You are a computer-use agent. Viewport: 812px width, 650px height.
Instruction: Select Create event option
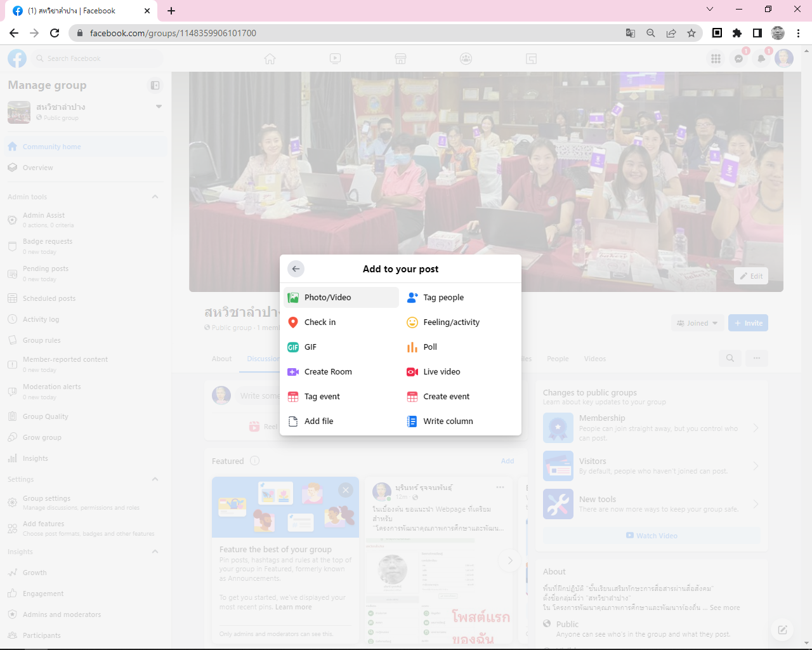point(460,396)
